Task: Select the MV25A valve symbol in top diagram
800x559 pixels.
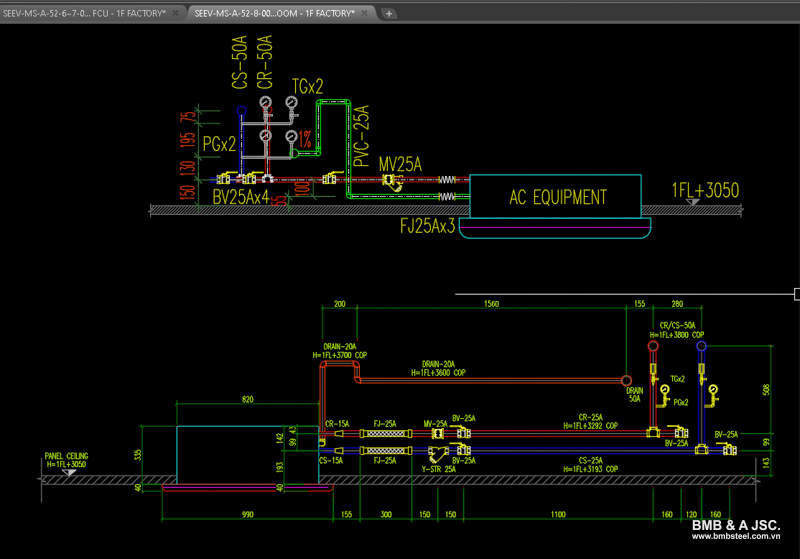Action: tap(389, 181)
